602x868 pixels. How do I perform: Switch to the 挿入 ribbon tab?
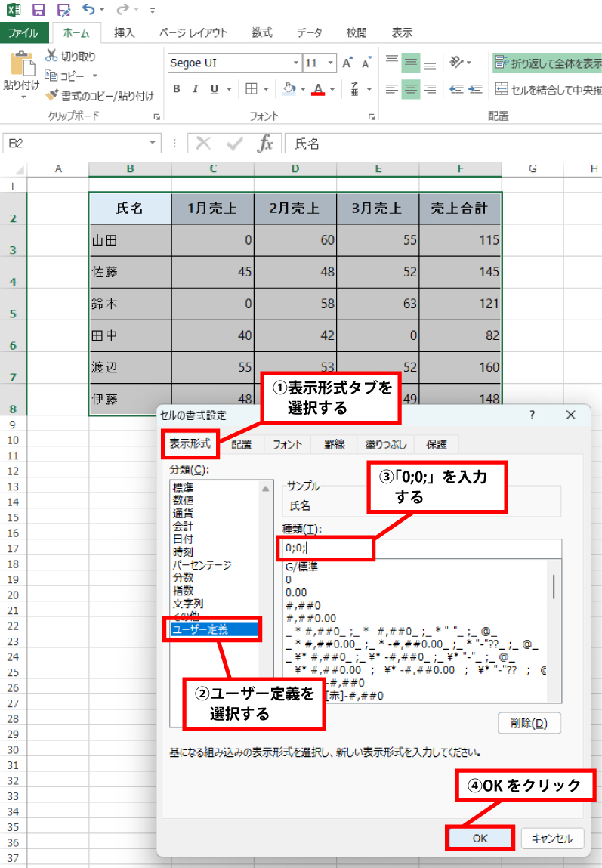[124, 32]
